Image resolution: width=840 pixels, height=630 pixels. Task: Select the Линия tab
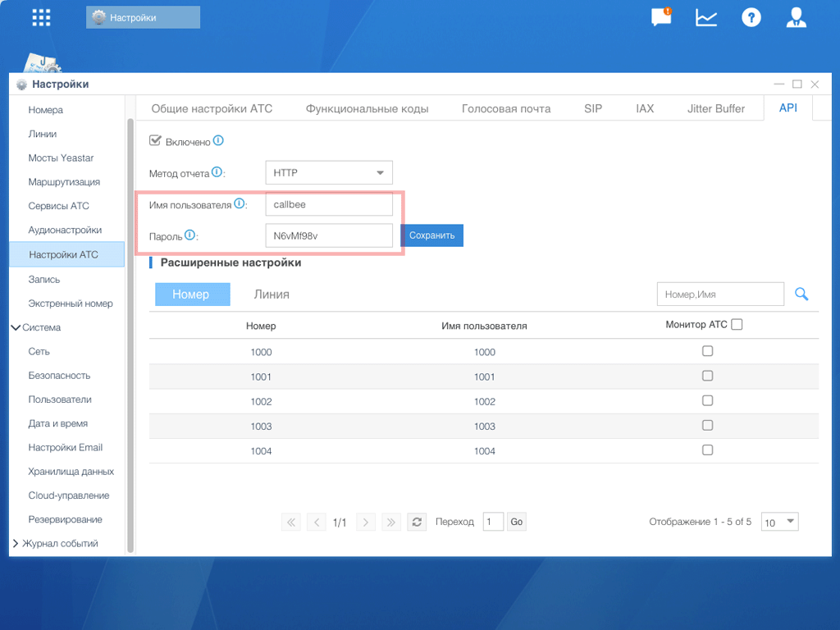coord(272,294)
